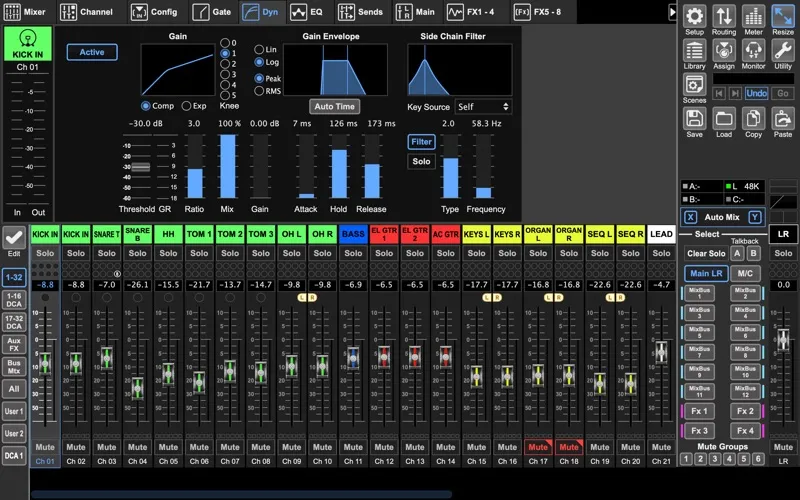Open the Meter bars icon

coord(753,16)
